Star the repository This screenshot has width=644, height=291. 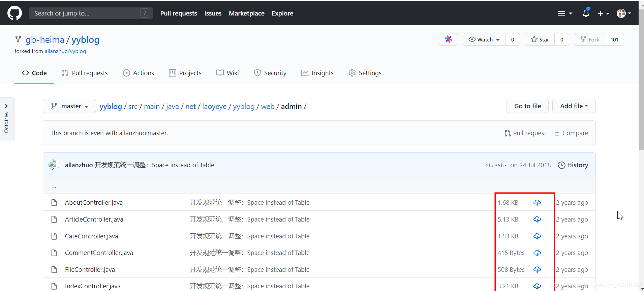tap(540, 39)
